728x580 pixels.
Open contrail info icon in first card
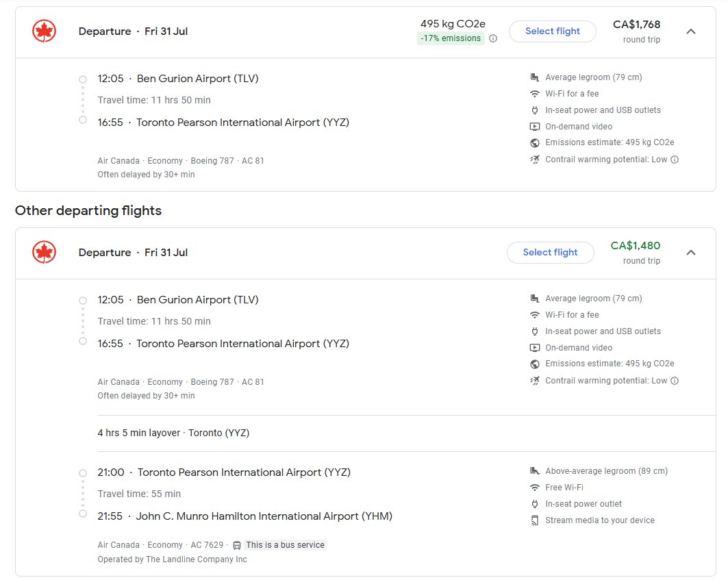(x=675, y=160)
